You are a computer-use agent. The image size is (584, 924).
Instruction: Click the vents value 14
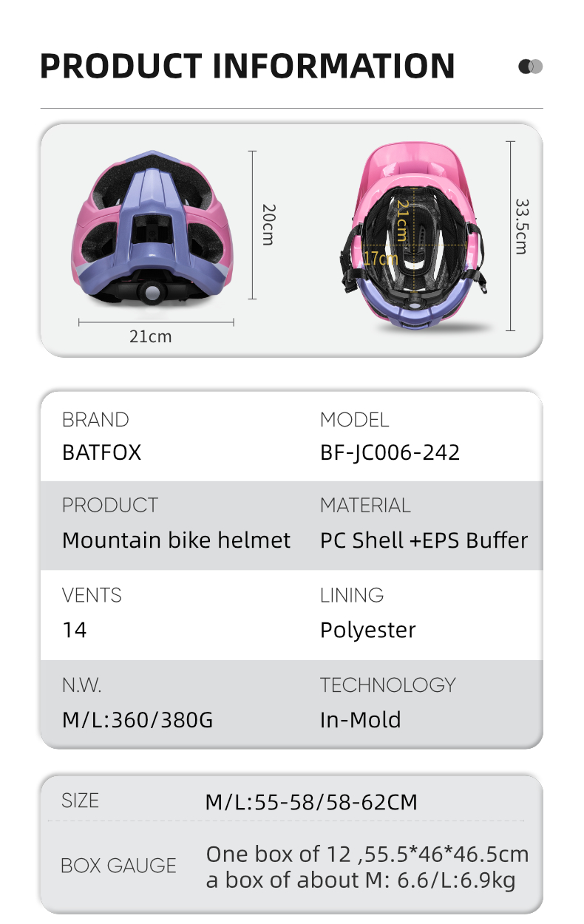(x=75, y=630)
